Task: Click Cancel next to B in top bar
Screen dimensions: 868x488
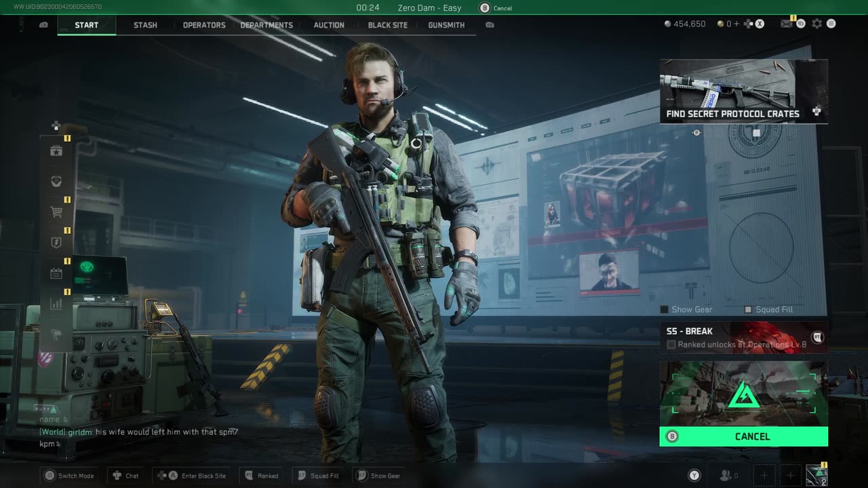Action: 502,8
